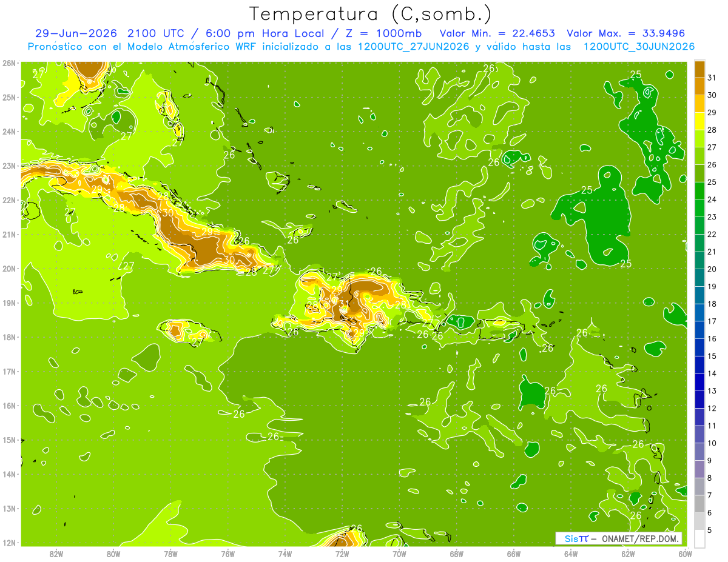Click the "74W" longitude axis label
Screen dimensions: 728x562
click(x=285, y=553)
